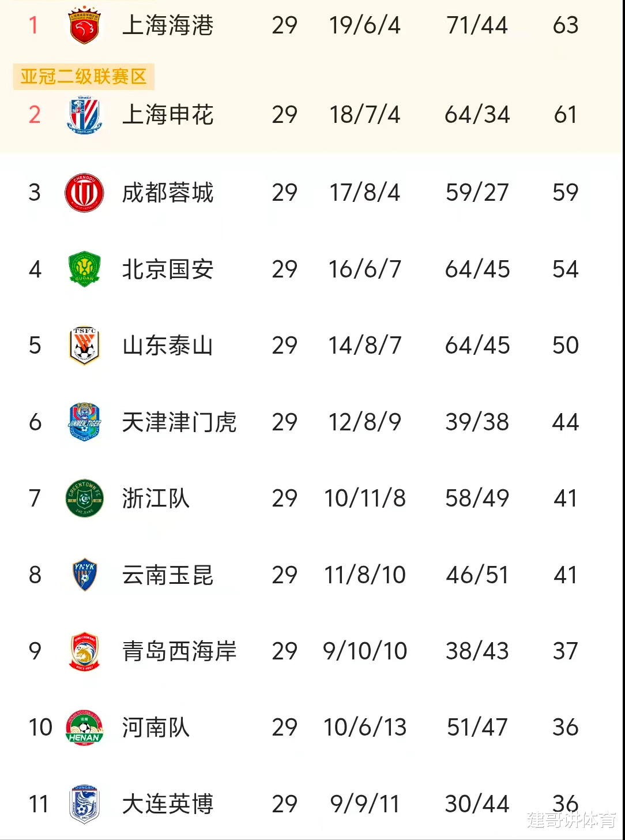This screenshot has width=625, height=840.
Task: Tap the Yunnan Yukun YNYK shield
Action: pos(84,575)
